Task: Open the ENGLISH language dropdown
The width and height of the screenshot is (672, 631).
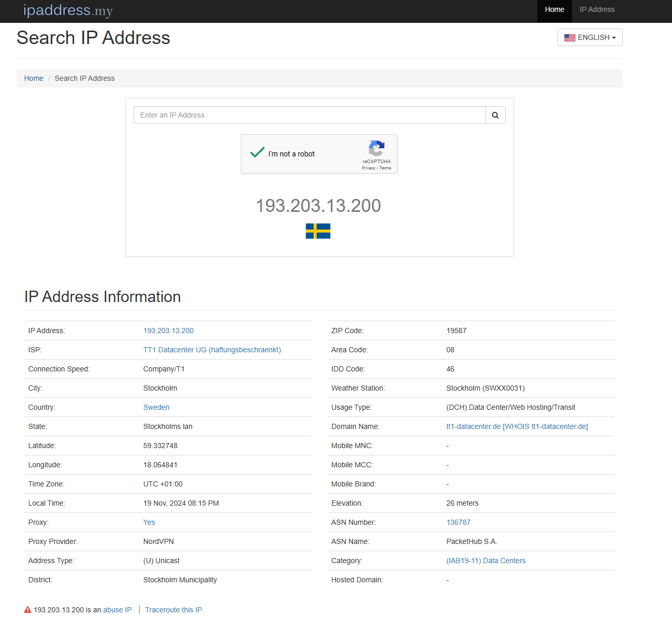Action: 590,37
